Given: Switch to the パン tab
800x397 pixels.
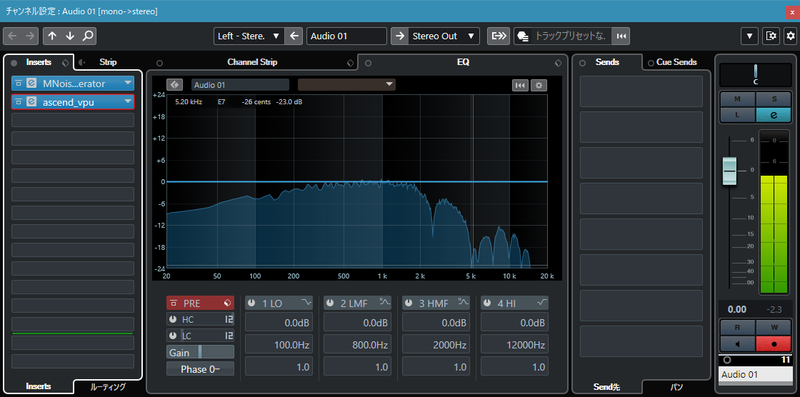Looking at the screenshot, I should 677,387.
